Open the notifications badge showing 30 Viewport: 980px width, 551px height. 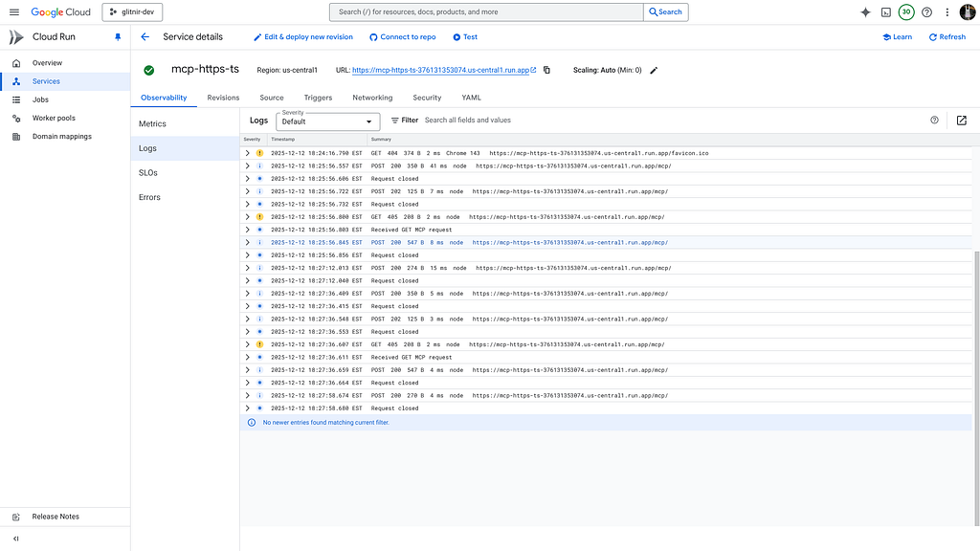(906, 11)
